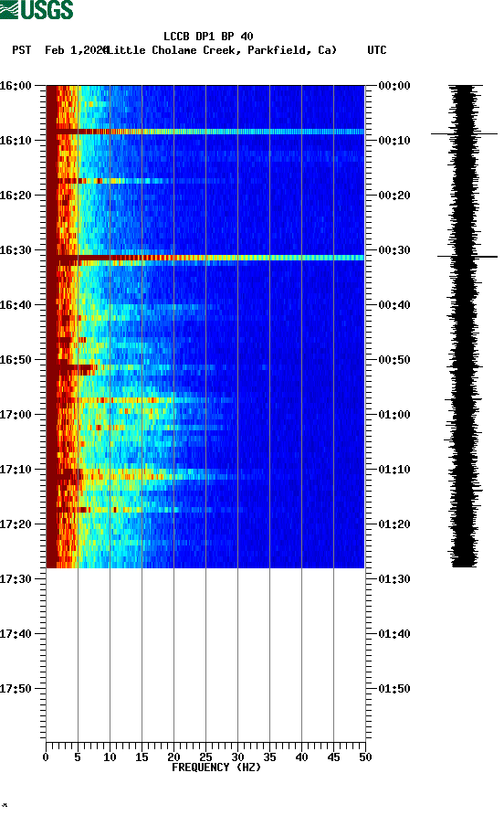The height and width of the screenshot is (815, 504).
Task: Click the 01:30 UTC axis label
Action: point(394,579)
